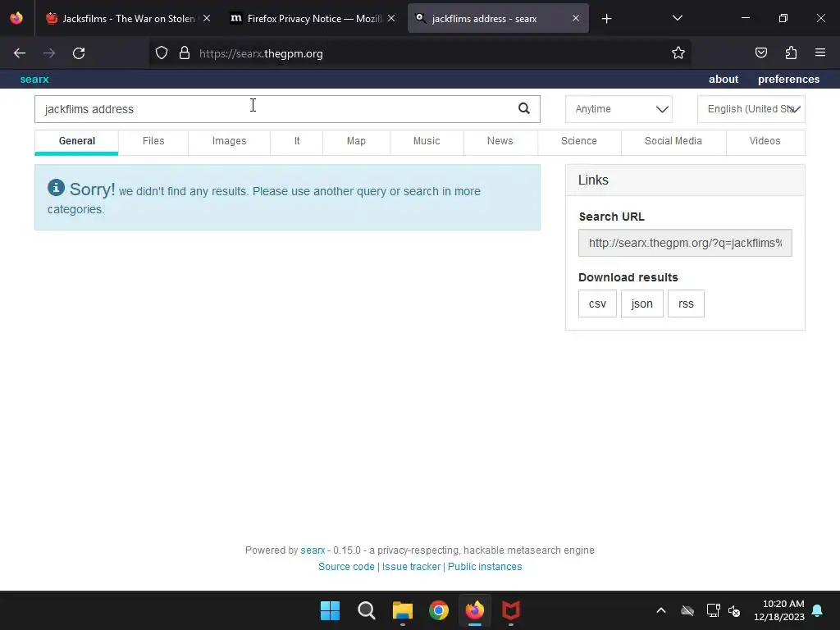
Task: Click the info icon in Sorry alert
Action: 57,188
